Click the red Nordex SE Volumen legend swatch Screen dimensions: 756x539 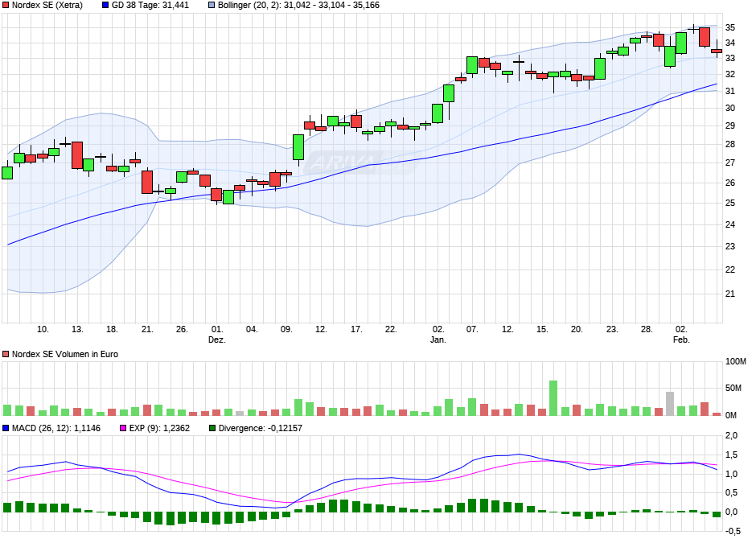pos(6,354)
